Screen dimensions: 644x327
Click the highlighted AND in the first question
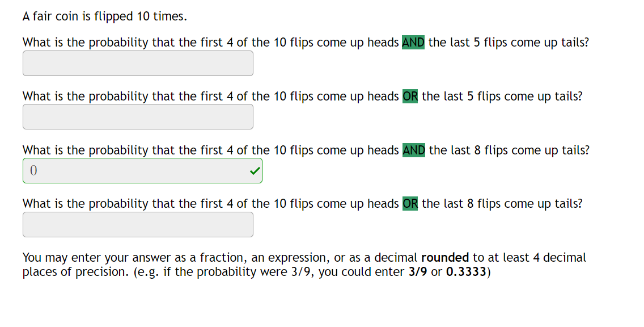pos(413,42)
